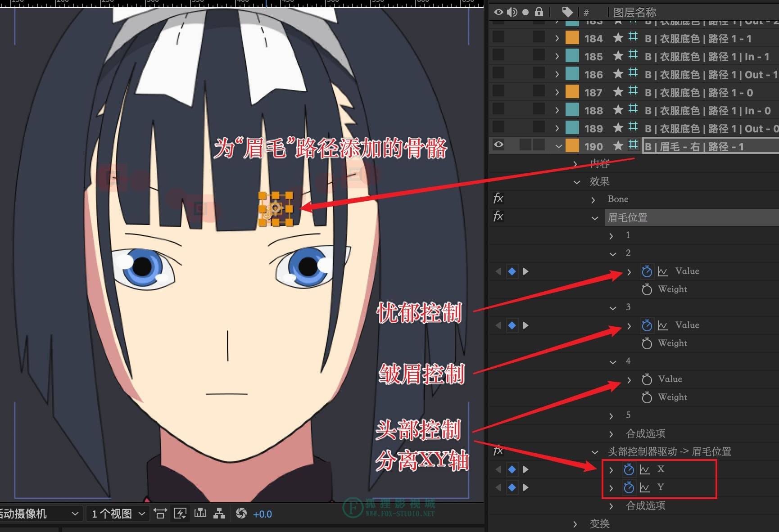Click the label tag column header icon

(567, 12)
